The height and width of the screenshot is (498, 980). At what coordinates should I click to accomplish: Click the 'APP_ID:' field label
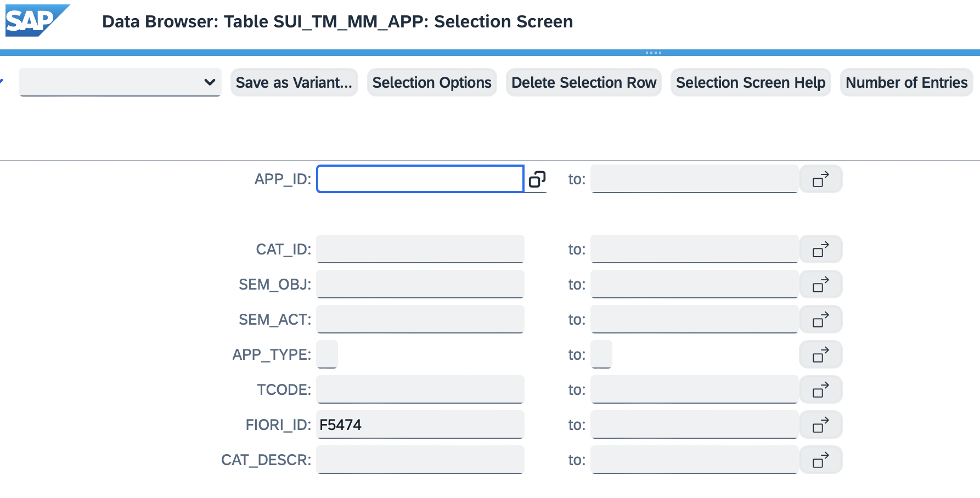point(283,179)
